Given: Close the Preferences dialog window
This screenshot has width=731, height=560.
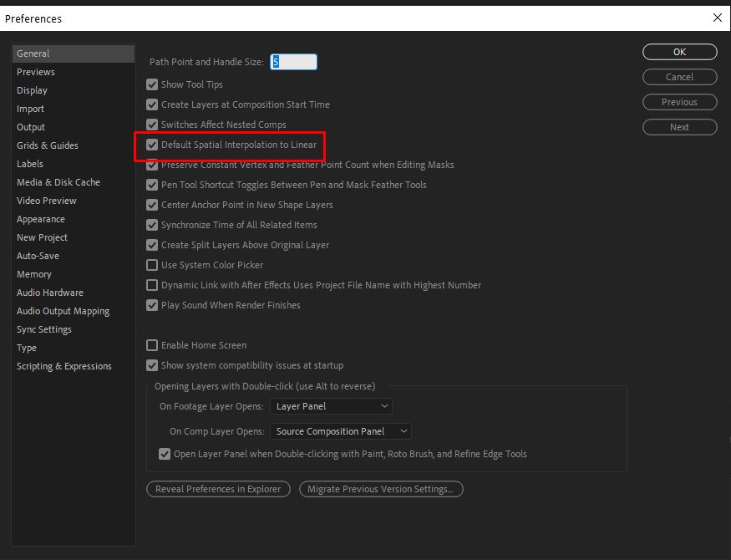Looking at the screenshot, I should 718,18.
